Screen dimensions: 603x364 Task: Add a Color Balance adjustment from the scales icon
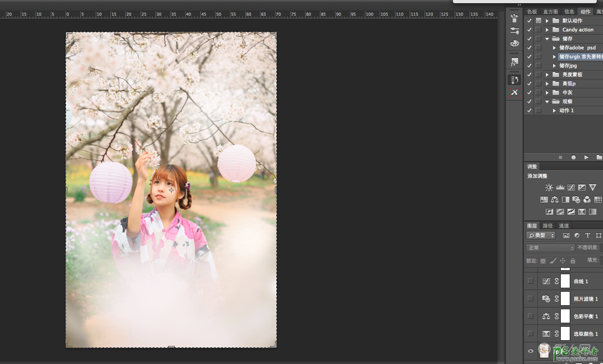click(x=554, y=200)
